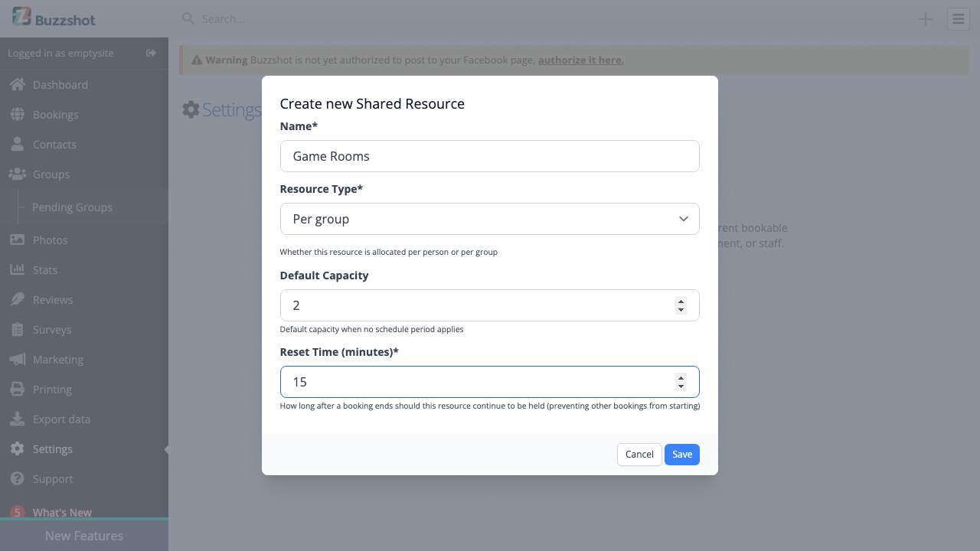Select Pending Groups in the sidebar
Image resolution: width=980 pixels, height=551 pixels.
[72, 207]
